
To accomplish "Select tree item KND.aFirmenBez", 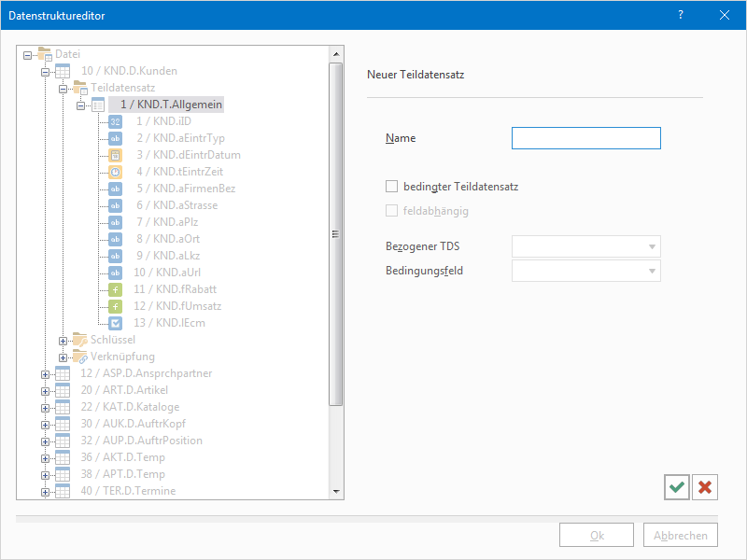I will click(x=185, y=189).
